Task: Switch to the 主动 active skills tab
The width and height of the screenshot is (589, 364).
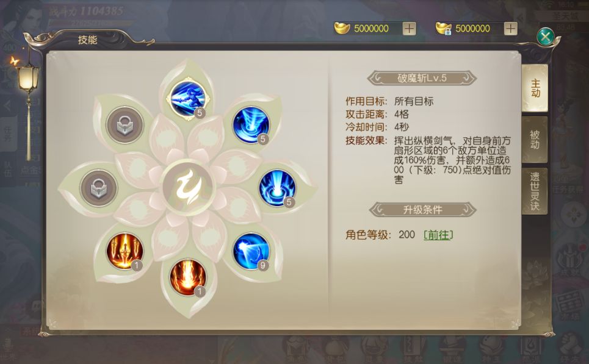Action: (535, 88)
